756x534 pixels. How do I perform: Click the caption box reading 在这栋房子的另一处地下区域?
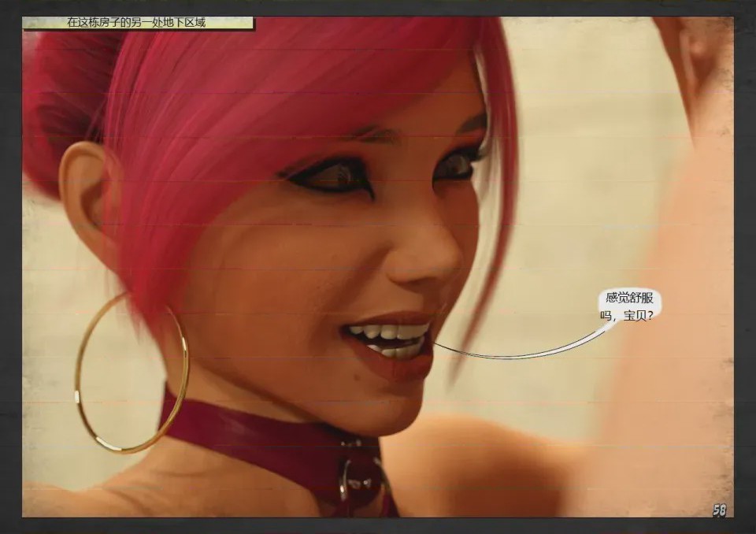(139, 23)
